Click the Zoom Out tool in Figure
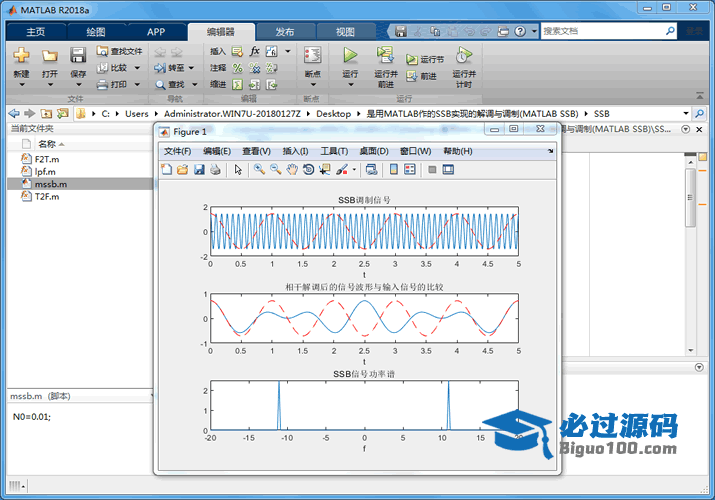715x500 pixels. 275,170
